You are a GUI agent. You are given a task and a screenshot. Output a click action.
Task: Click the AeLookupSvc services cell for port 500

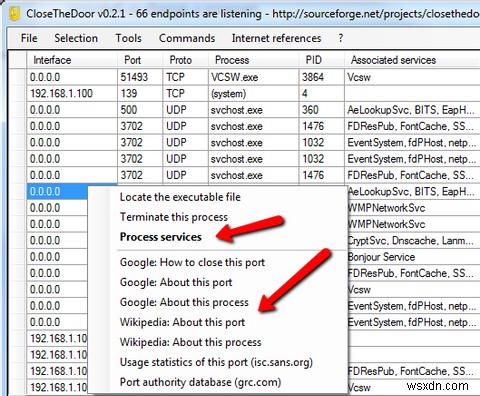coord(412,110)
